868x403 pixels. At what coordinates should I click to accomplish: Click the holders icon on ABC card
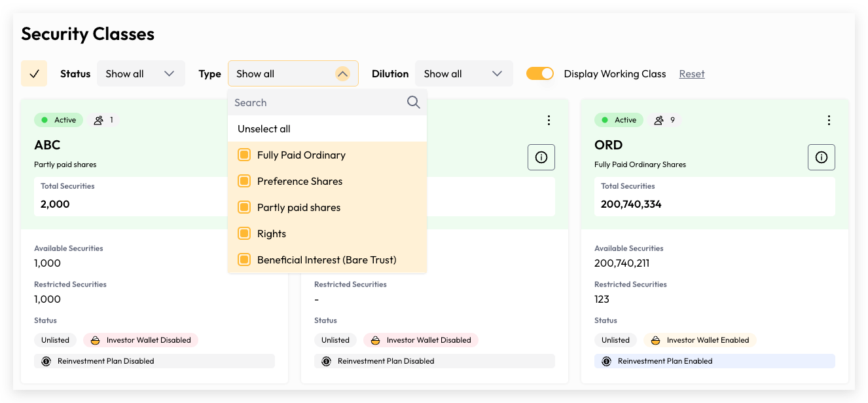coord(99,120)
